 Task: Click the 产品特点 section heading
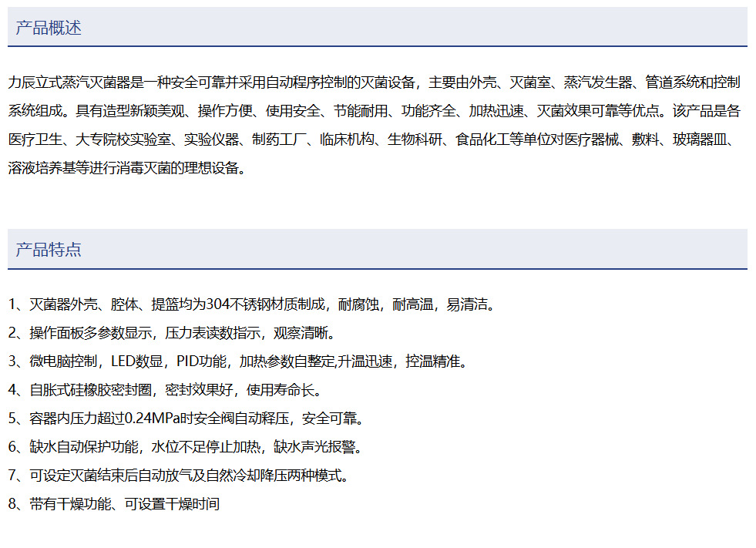[x=49, y=250]
